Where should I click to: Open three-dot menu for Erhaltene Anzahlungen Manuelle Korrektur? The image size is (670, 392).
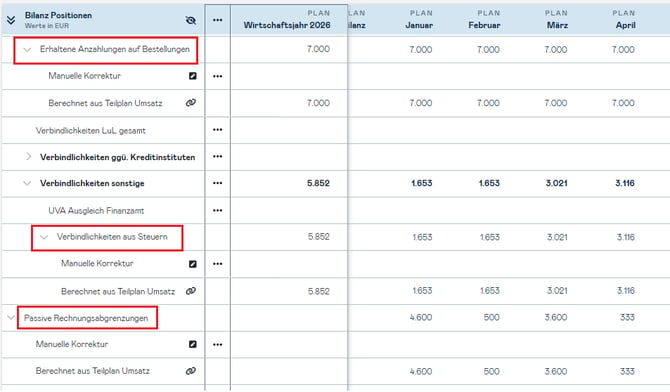(x=217, y=76)
